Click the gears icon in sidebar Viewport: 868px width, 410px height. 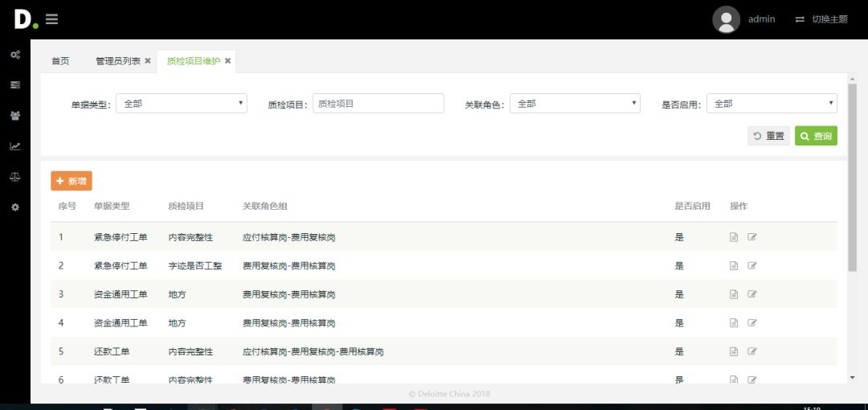[15, 55]
